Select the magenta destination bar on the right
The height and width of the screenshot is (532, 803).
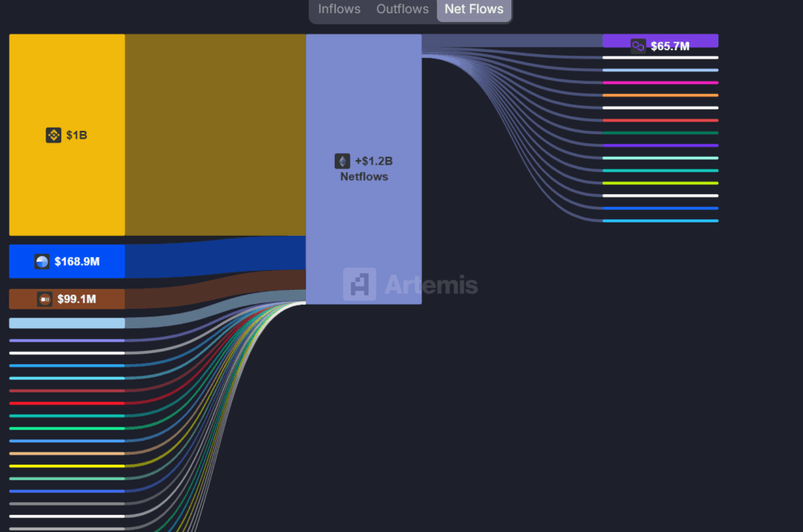(x=660, y=82)
